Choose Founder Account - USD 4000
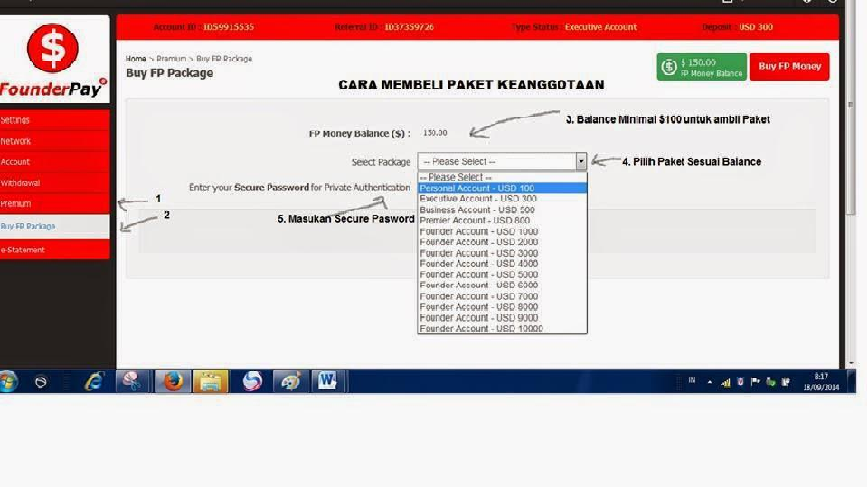Viewport: 868px width, 487px height. (x=502, y=264)
